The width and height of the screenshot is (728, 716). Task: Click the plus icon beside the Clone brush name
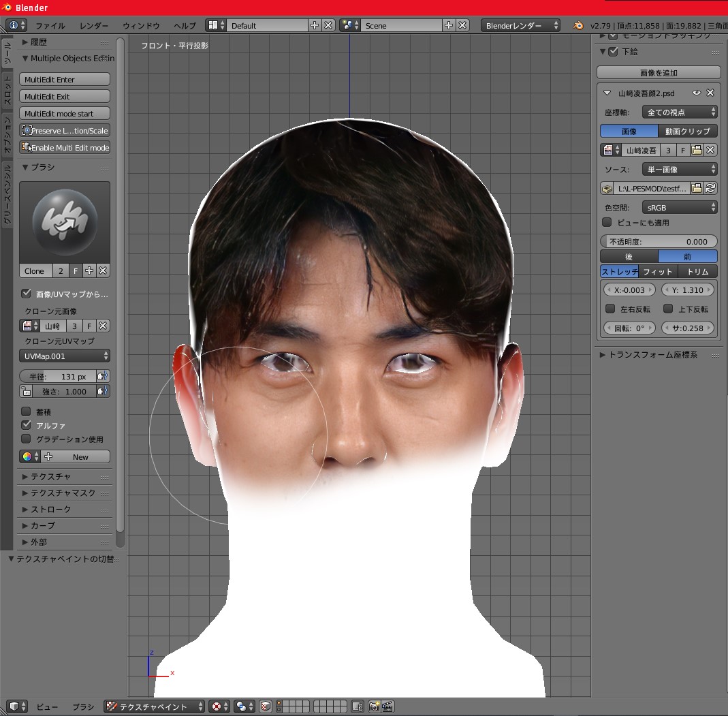click(x=89, y=270)
